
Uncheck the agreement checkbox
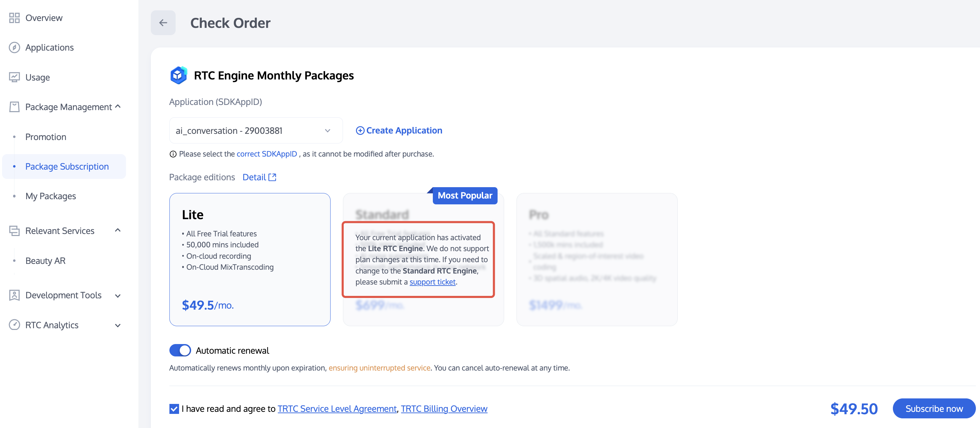point(174,409)
